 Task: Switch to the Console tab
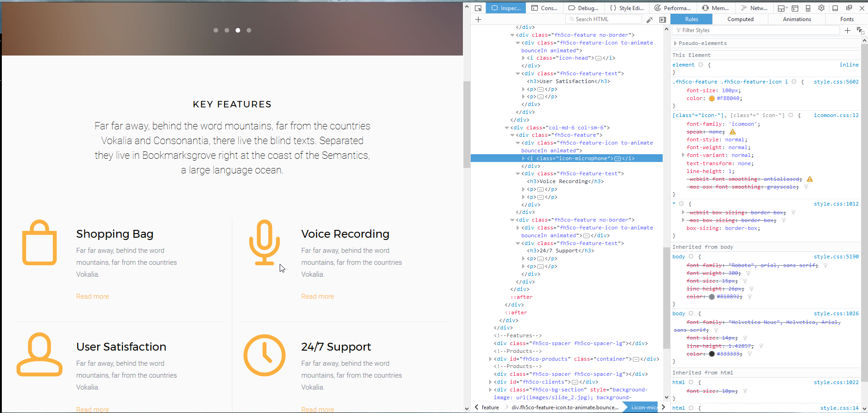(x=545, y=8)
